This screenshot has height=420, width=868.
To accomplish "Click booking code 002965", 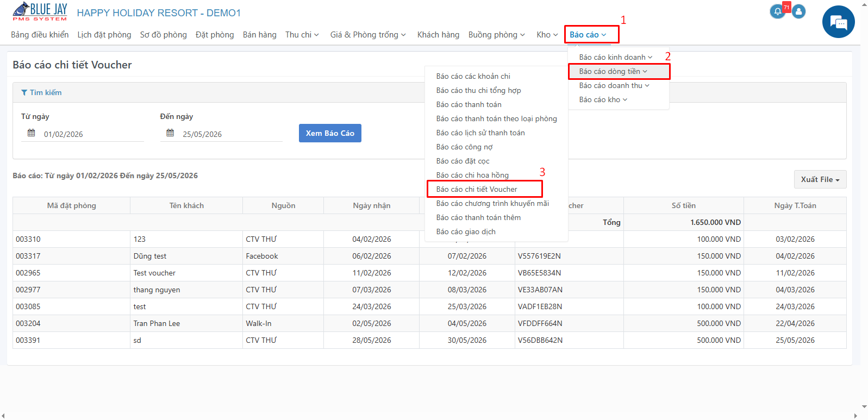I will click(x=28, y=273).
